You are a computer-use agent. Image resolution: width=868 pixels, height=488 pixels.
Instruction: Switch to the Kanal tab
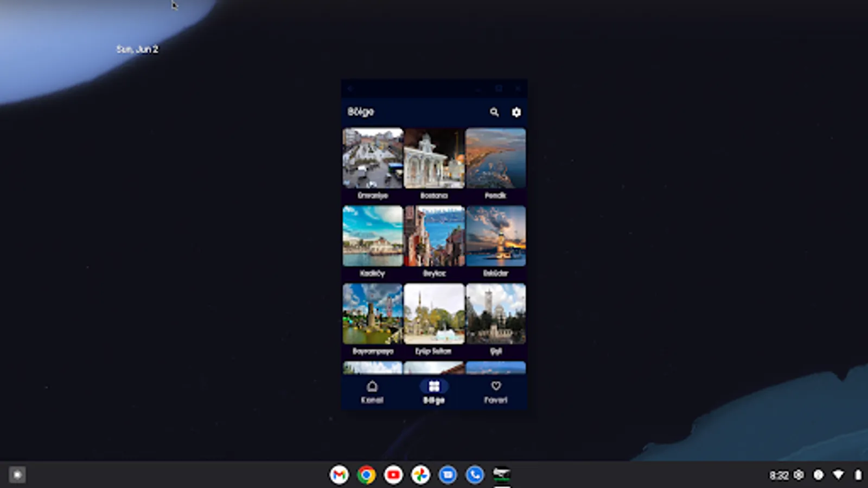[372, 391]
